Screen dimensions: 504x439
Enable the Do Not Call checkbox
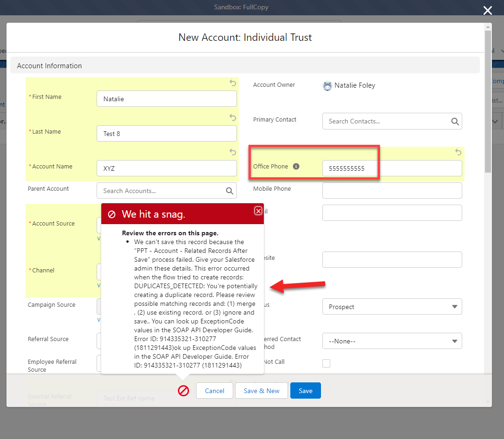coord(326,363)
